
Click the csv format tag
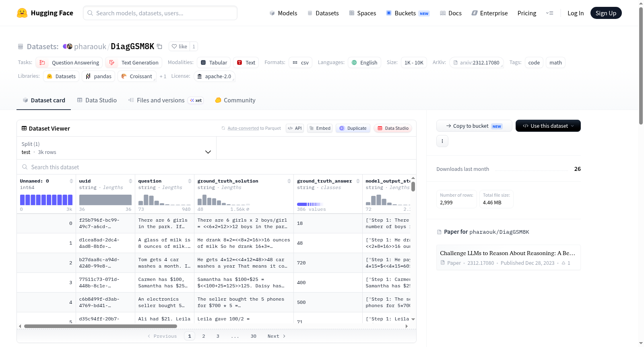[x=300, y=62]
